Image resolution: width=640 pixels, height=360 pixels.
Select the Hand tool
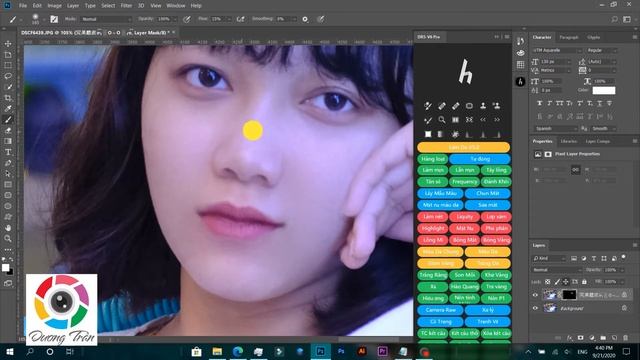[8, 228]
